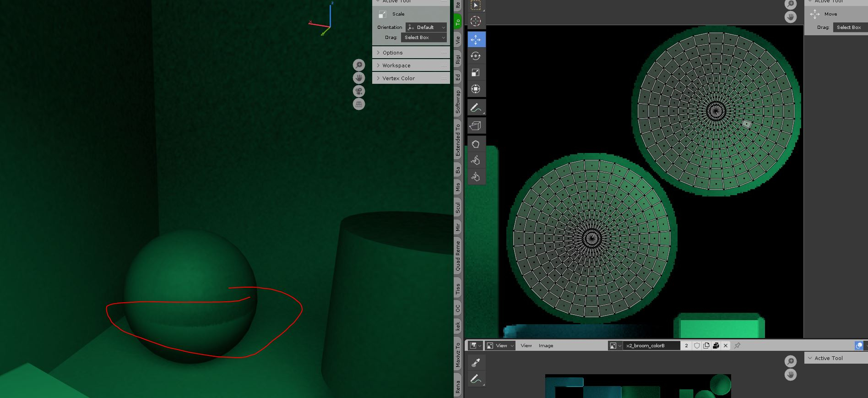Select the Rotate tool in UV toolbar
Screen dimensions: 868x398
pyautogui.click(x=476, y=56)
